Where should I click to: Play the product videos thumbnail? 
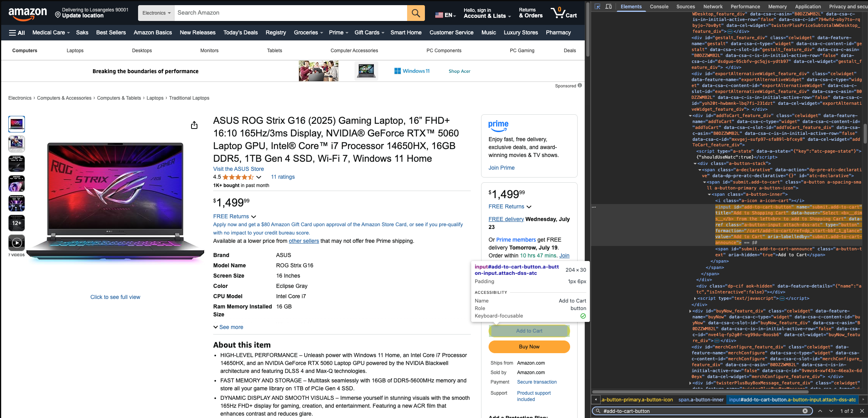point(17,243)
